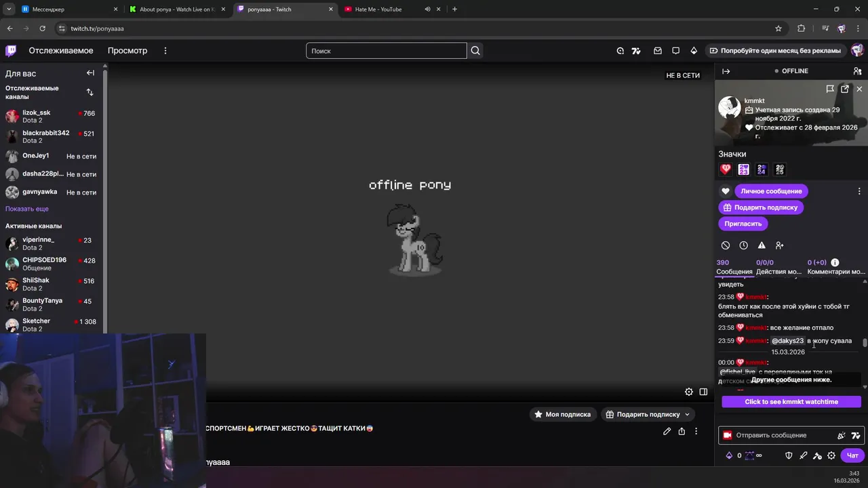Screen dimensions: 868x488
Task: Collapse the chat panel arrow
Action: 726,71
